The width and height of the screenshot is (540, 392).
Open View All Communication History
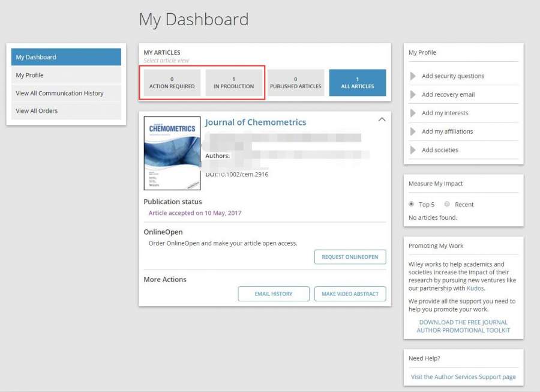coord(66,93)
